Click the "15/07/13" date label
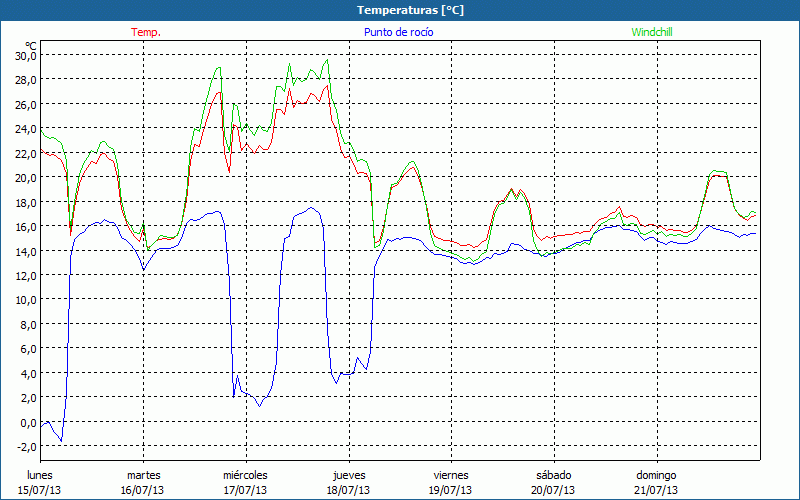 (41, 490)
